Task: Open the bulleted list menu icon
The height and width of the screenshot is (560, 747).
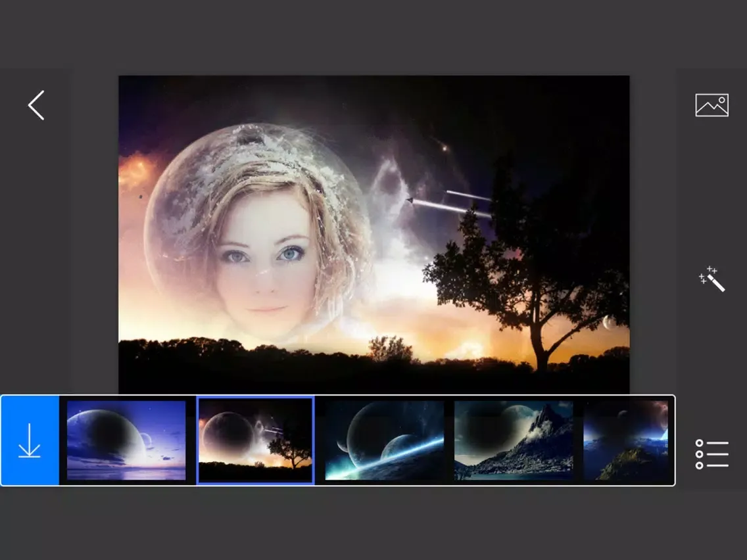Action: point(711,454)
